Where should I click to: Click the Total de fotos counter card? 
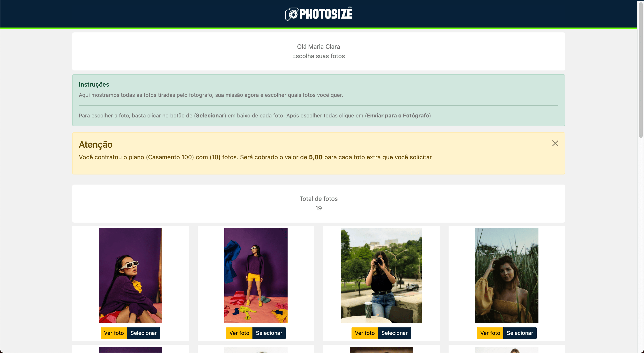click(x=318, y=203)
